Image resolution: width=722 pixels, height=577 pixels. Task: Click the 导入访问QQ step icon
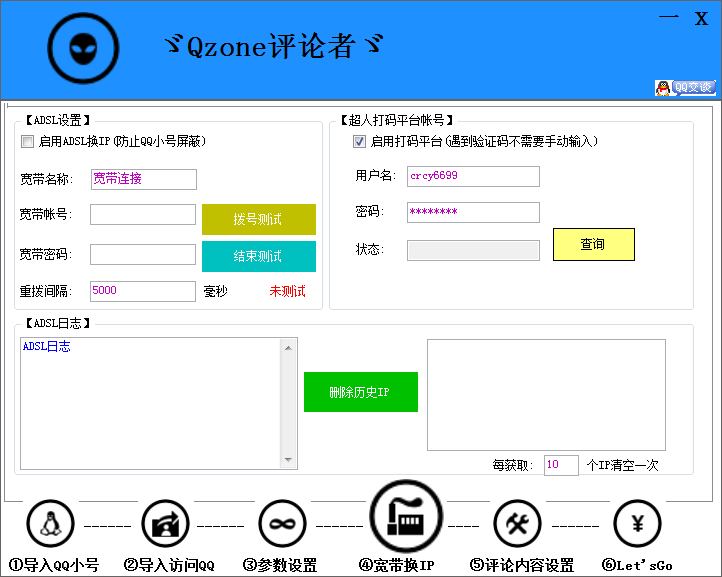pos(165,524)
